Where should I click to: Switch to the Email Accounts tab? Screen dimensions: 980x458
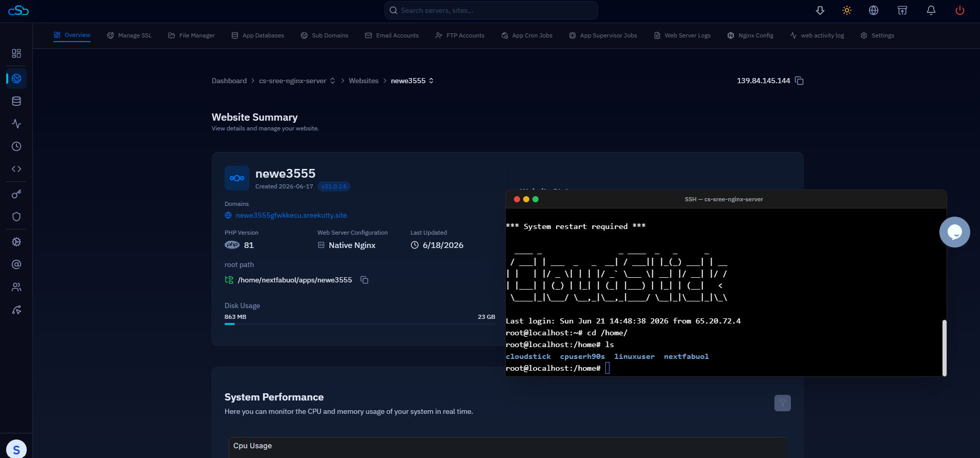pyautogui.click(x=392, y=35)
